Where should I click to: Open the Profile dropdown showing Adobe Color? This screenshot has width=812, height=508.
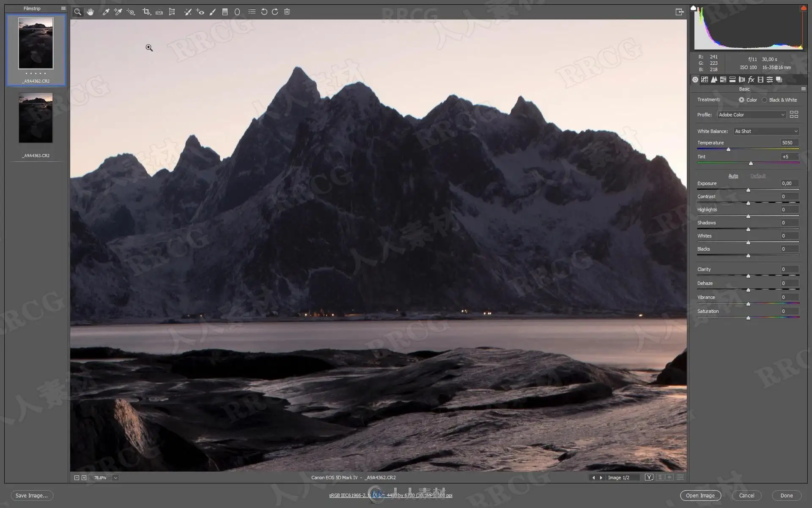[752, 115]
